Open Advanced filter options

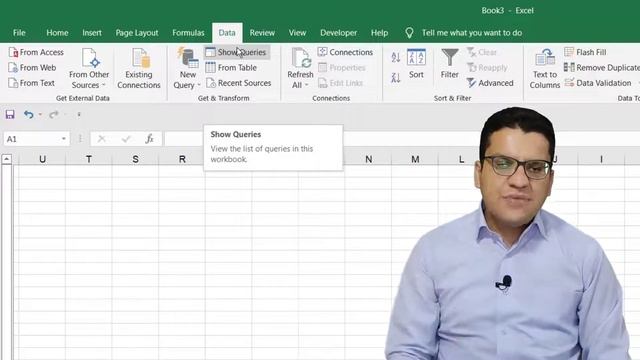[490, 83]
